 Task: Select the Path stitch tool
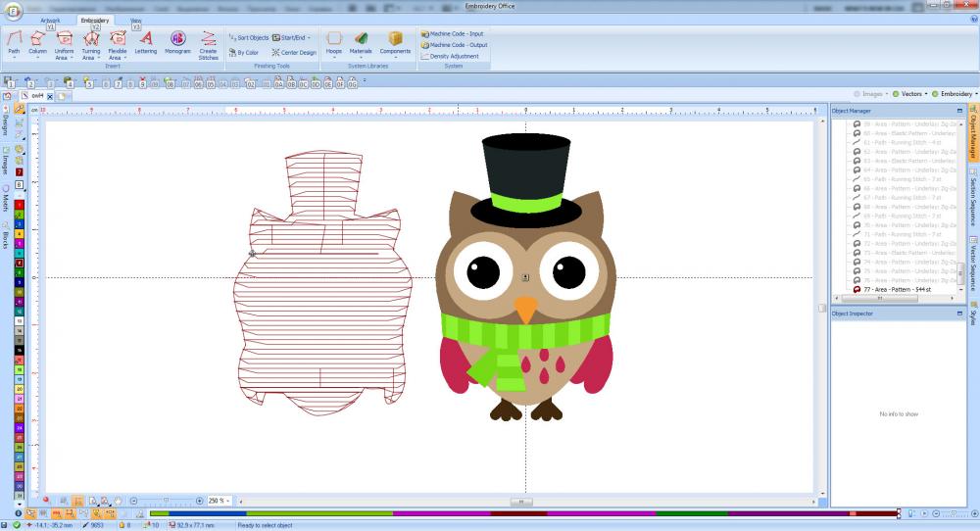click(14, 42)
